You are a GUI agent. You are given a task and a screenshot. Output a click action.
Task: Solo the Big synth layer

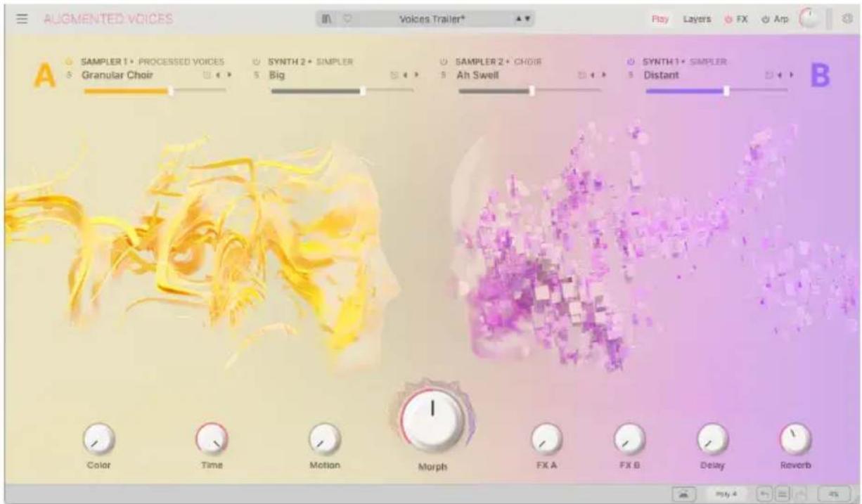257,75
